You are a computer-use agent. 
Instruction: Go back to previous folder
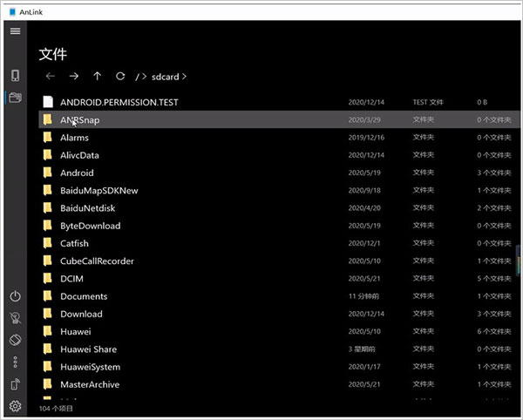[x=50, y=77]
